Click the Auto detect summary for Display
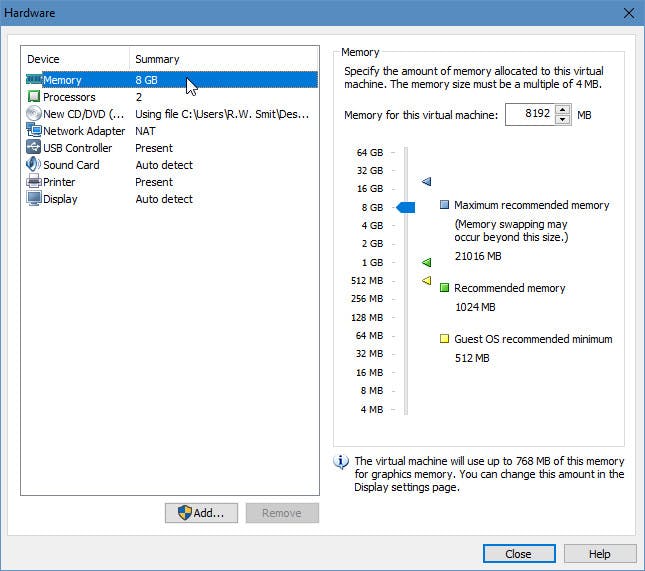The height and width of the screenshot is (571, 645). [164, 199]
